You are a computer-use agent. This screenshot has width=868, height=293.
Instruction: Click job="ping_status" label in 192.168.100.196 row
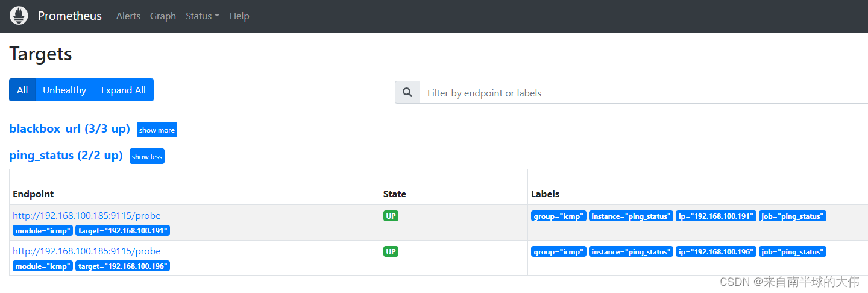(793, 251)
